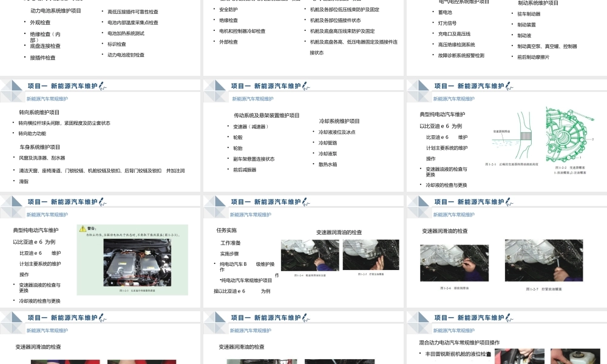607x364 pixels.
Task: Click the bullet 冷却液液位及冰点
Action: pyautogui.click(x=337, y=132)
